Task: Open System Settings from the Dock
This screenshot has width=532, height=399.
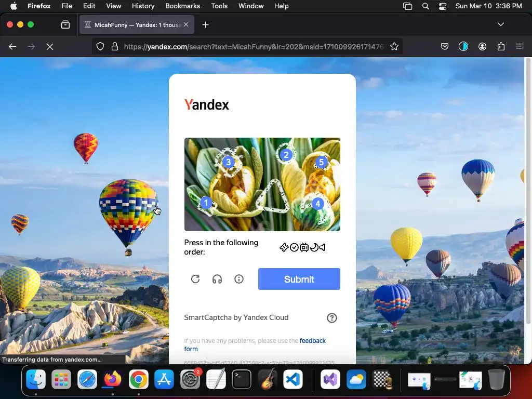Action: click(190, 379)
